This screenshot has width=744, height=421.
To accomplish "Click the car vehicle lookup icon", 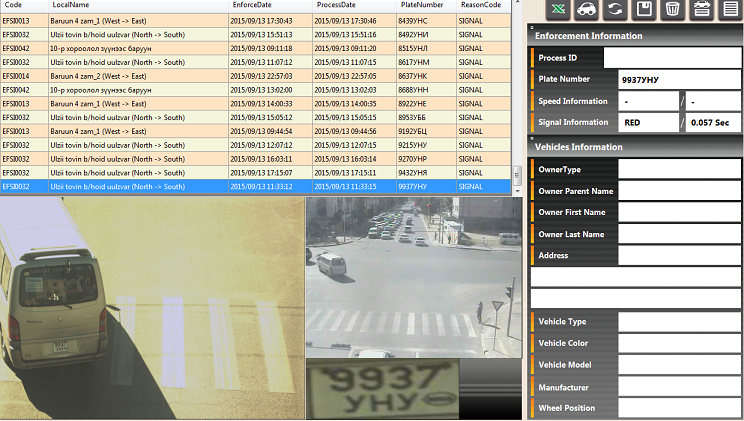I will 588,10.
